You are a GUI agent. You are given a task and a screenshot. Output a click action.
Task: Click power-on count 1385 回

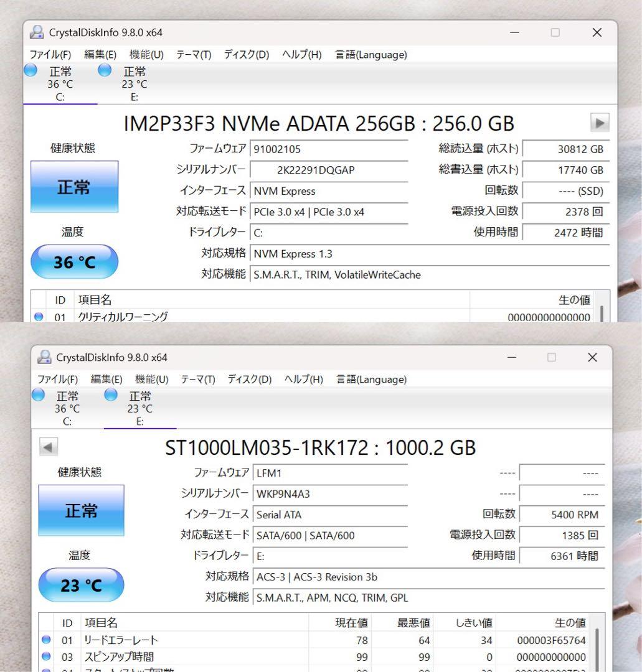(562, 535)
